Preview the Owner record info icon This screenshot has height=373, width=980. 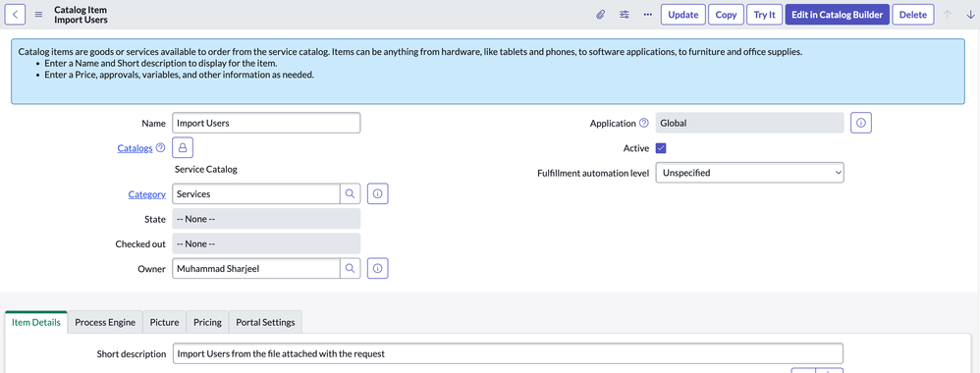click(x=377, y=269)
